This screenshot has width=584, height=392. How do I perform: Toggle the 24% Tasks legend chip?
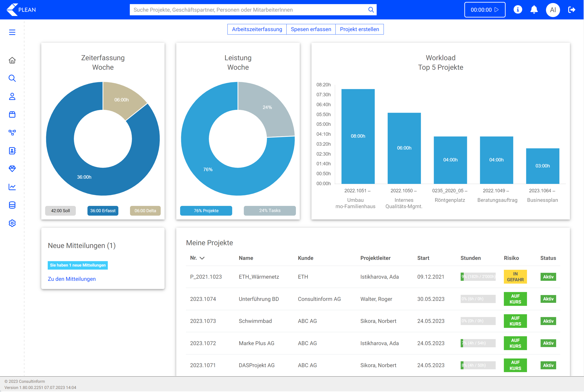coord(270,211)
